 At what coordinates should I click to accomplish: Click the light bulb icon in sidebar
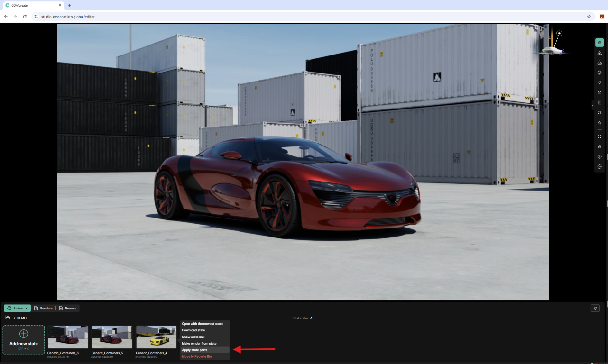(599, 82)
